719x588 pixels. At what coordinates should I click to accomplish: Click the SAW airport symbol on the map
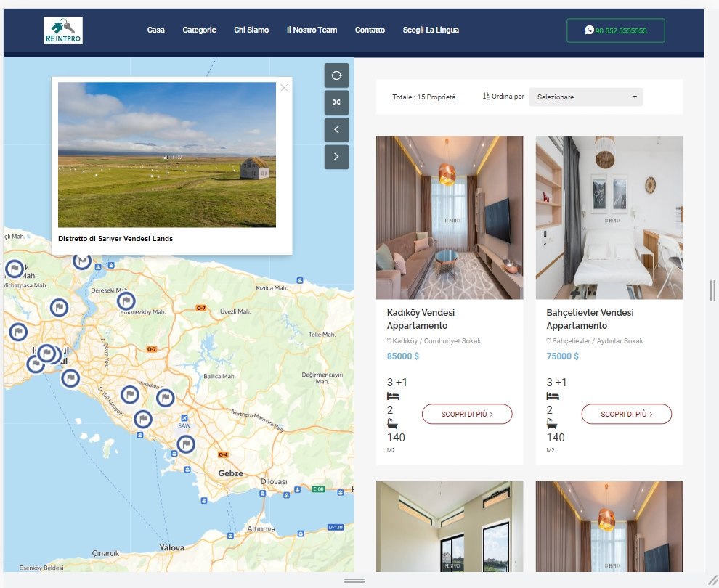184,418
